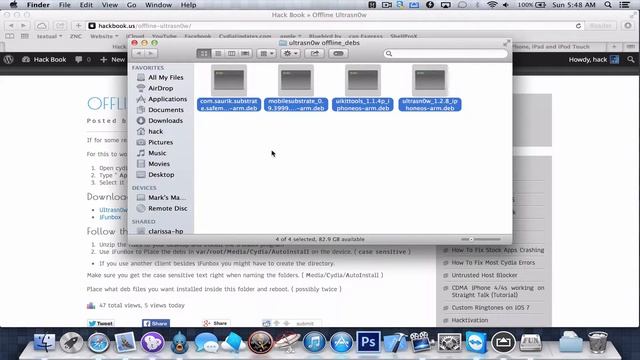Screen dimensions: 640x360
Task: Open iTunes from the Dock
Action: click(x=314, y=342)
